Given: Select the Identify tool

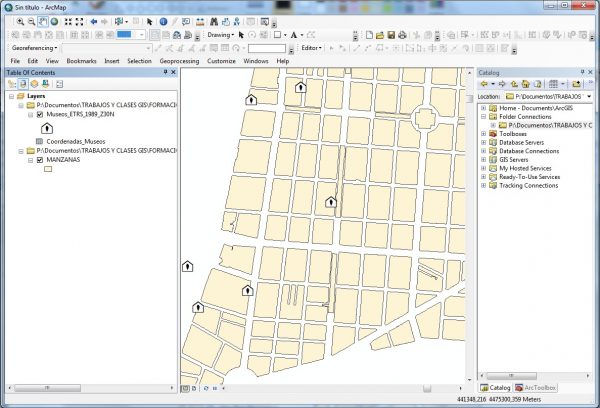Looking at the screenshot, I should (163, 21).
